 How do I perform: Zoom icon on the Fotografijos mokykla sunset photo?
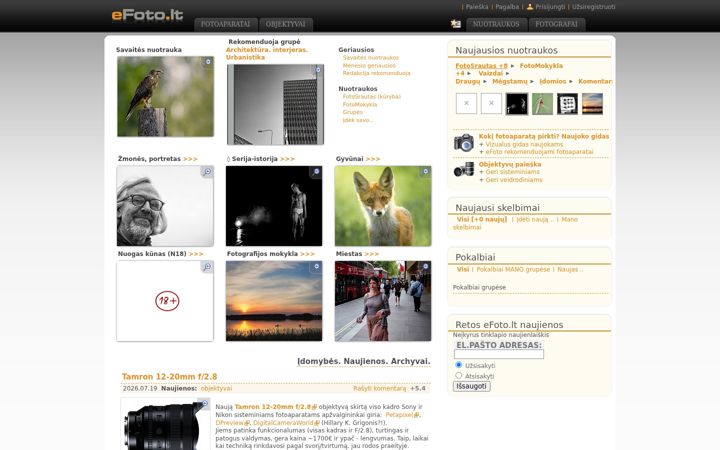click(316, 266)
